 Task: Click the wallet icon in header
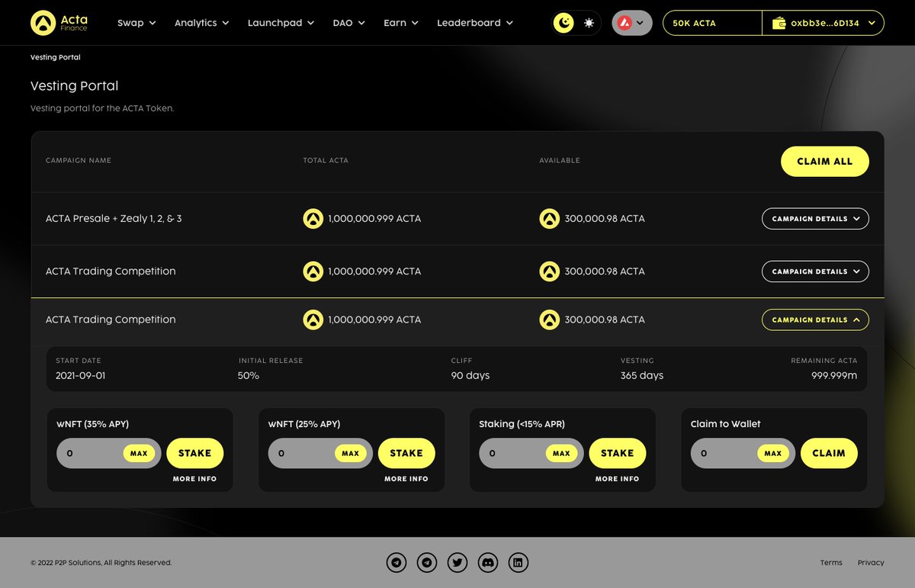tap(779, 23)
